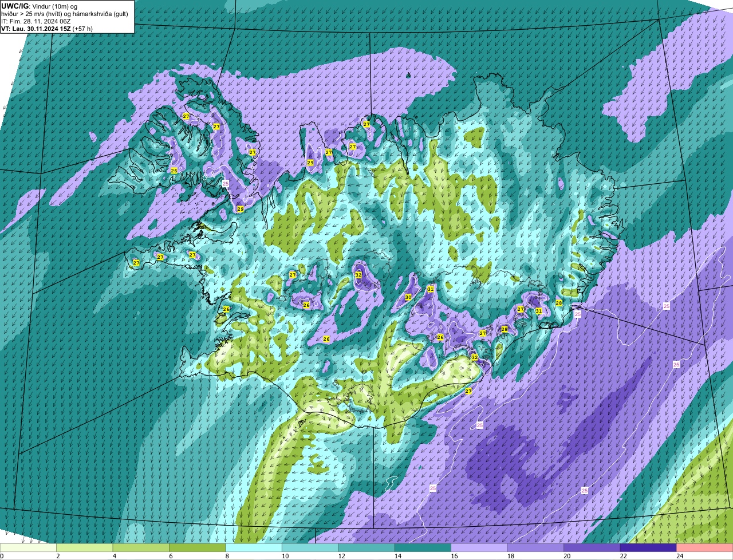
Task: Select the 16–18 m/s lavender legend swatch
Action: coord(479,548)
